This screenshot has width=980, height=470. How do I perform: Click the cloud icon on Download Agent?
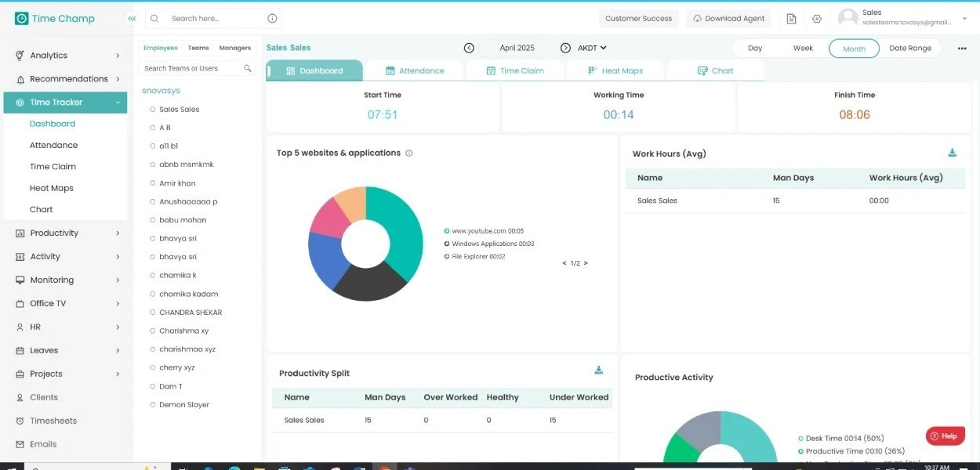698,19
